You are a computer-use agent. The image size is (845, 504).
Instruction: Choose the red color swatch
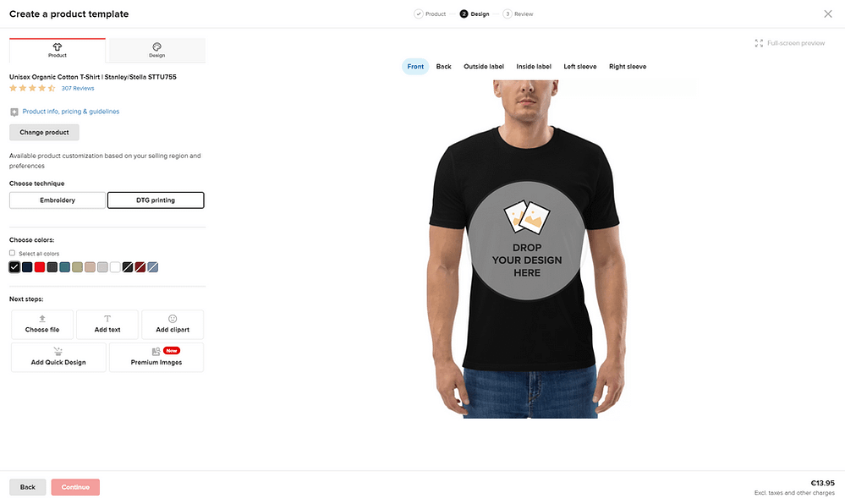[40, 267]
